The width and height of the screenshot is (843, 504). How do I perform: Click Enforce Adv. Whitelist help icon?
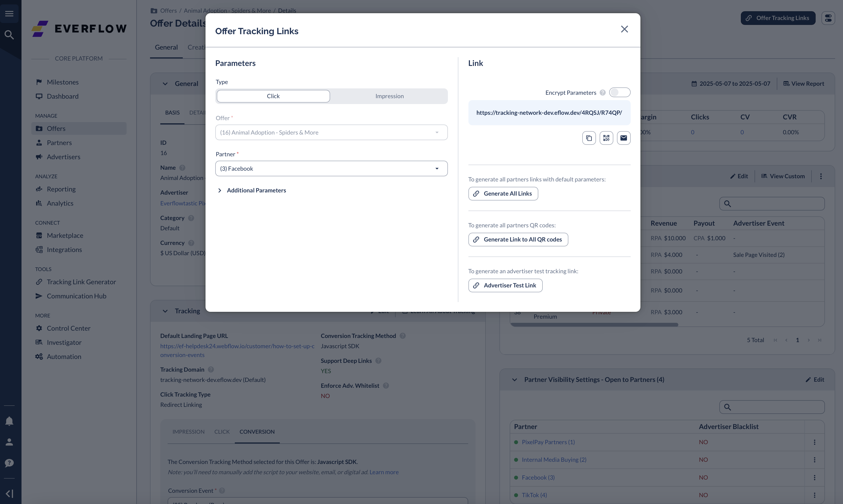386,386
